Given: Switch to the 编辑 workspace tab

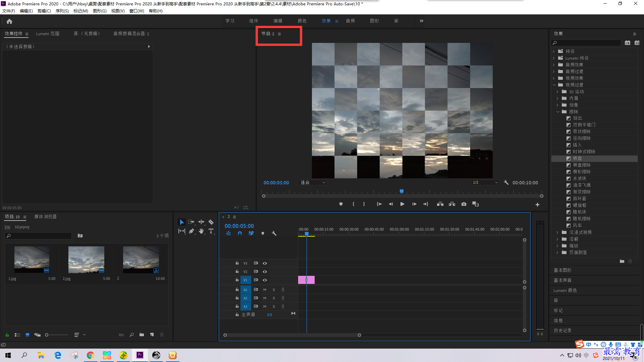Looking at the screenshot, I should pyautogui.click(x=278, y=21).
